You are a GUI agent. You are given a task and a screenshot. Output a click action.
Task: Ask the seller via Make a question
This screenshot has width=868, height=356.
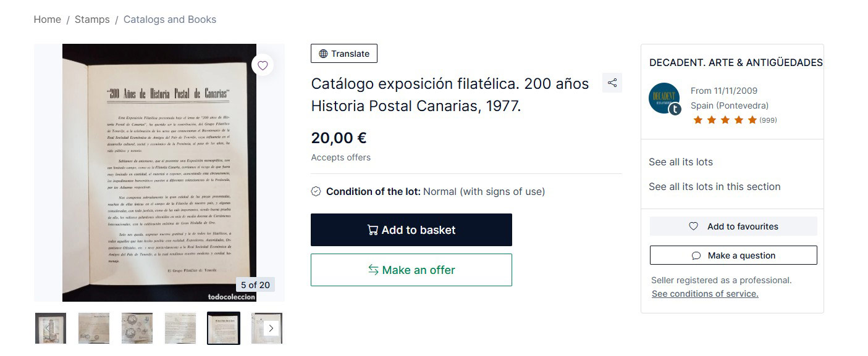(x=733, y=255)
